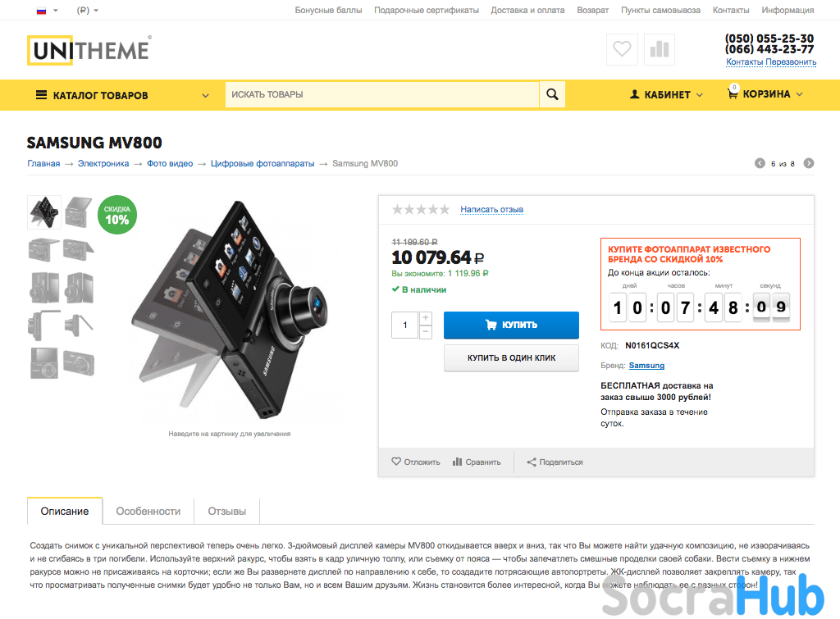
Task: Switch to the Особенности tab
Action: (148, 512)
